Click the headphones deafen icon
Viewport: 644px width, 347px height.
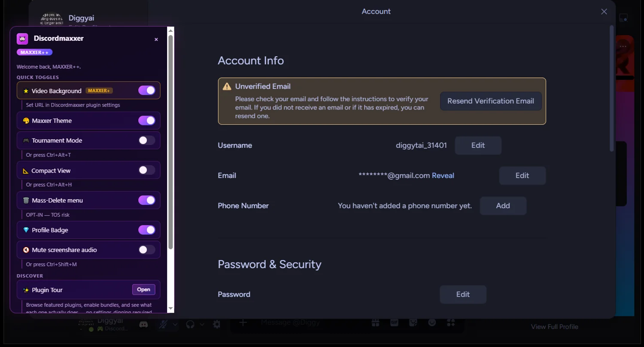[190, 324]
